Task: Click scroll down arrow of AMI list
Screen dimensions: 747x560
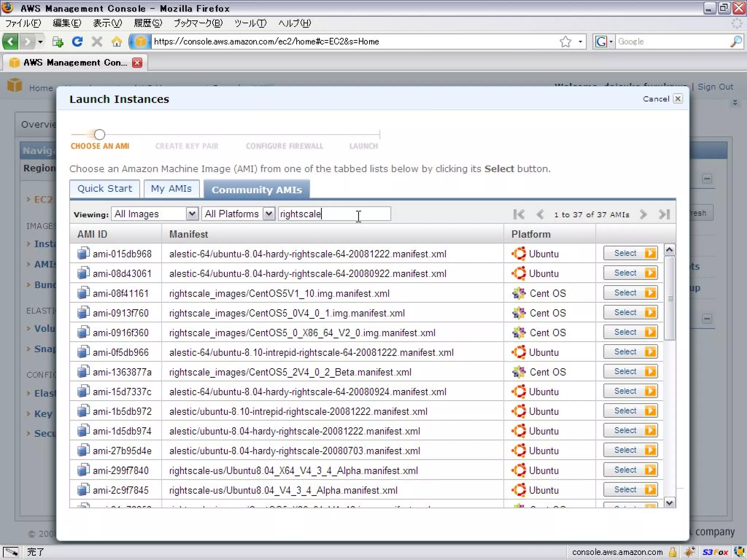Action: click(669, 503)
